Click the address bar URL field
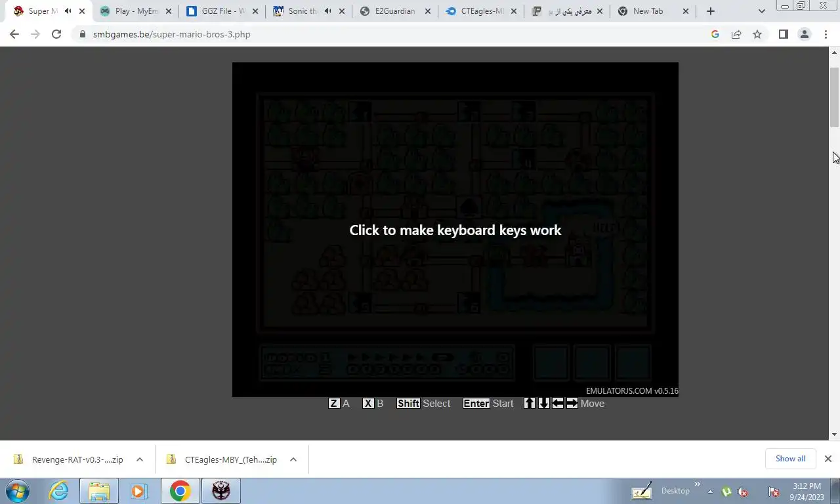Viewport: 840px width, 504px height. 394,34
